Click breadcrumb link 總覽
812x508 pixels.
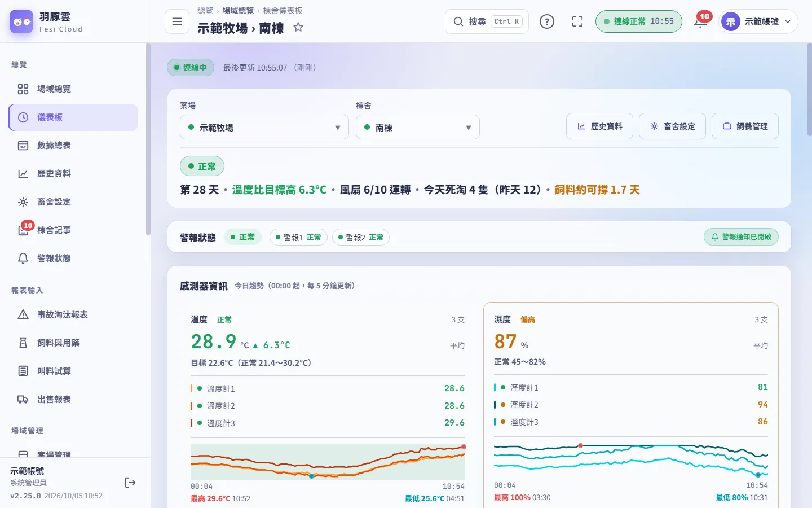pos(205,11)
